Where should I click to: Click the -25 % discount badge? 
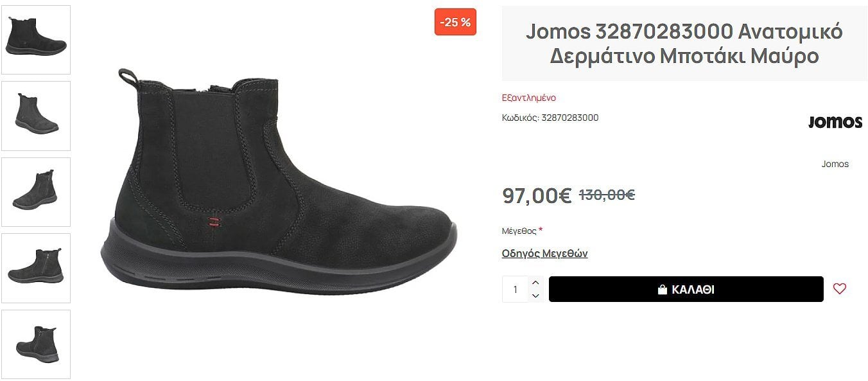(x=455, y=22)
